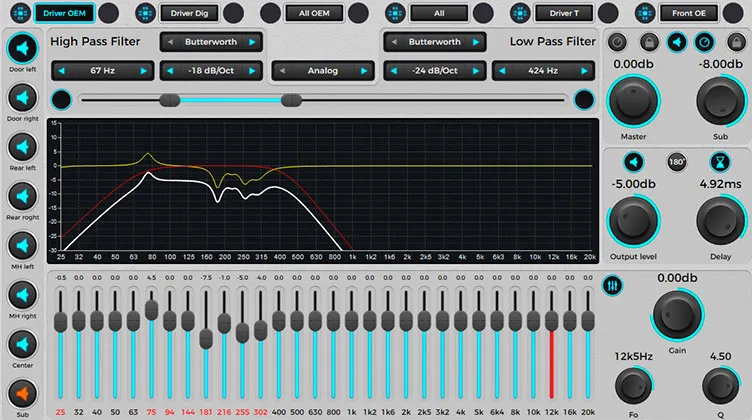The width and height of the screenshot is (752, 420).
Task: Toggle the high pass filter round button
Action: pos(61,100)
